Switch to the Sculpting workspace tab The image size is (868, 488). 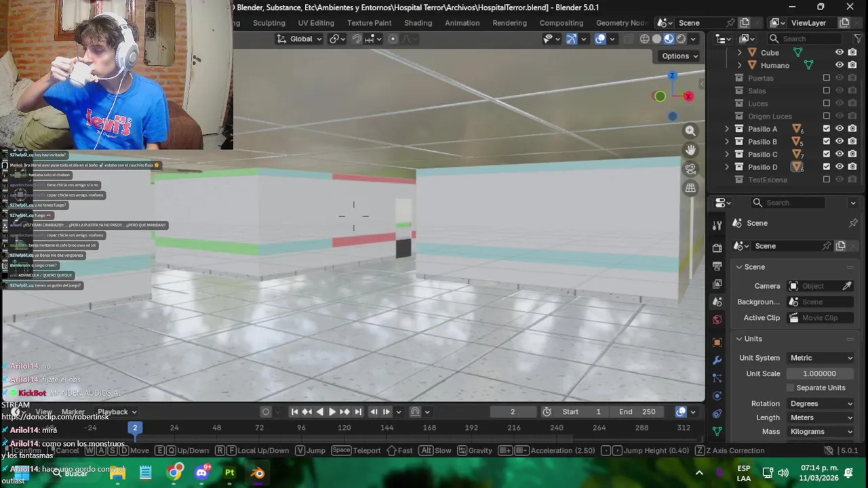coord(269,22)
